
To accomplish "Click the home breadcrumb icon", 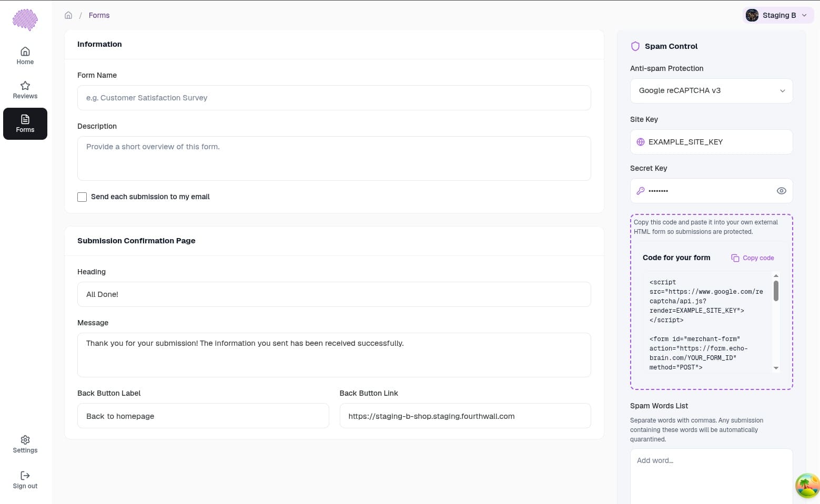I will click(68, 15).
